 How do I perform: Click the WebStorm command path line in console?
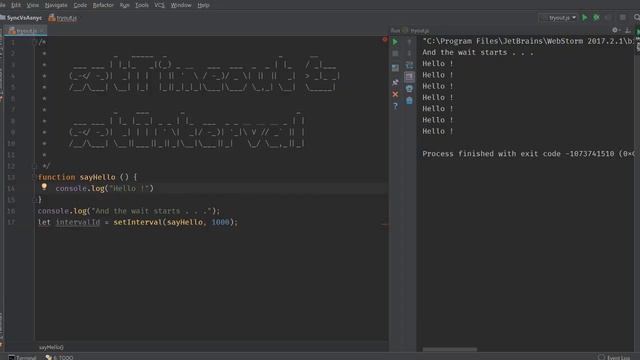coord(528,41)
